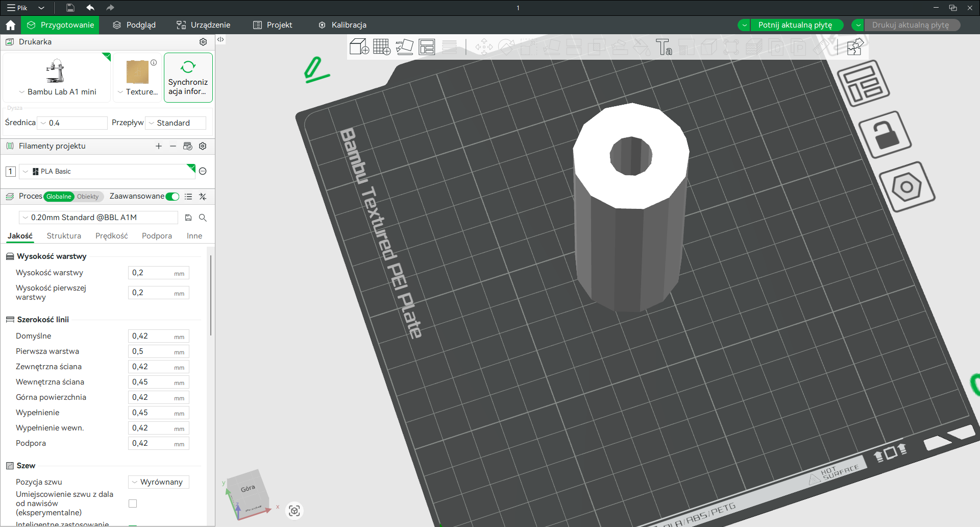Viewport: 980px width, 527px height.
Task: Open the Pozycja szwu Wyrównany dropdown
Action: [159, 482]
